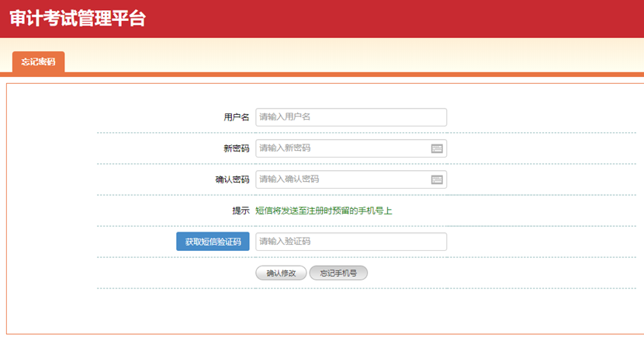Switch to the 忘记密码 tab
The width and height of the screenshot is (644, 338).
(x=38, y=62)
